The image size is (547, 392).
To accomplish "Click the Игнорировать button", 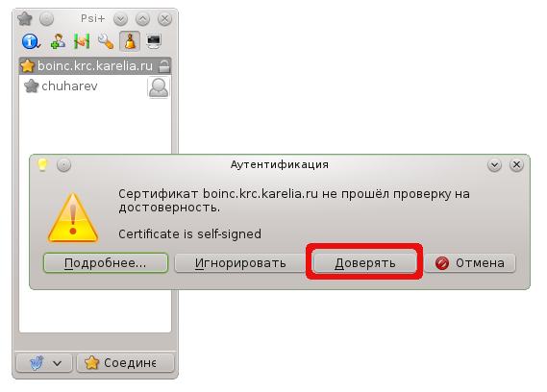I will [240, 262].
